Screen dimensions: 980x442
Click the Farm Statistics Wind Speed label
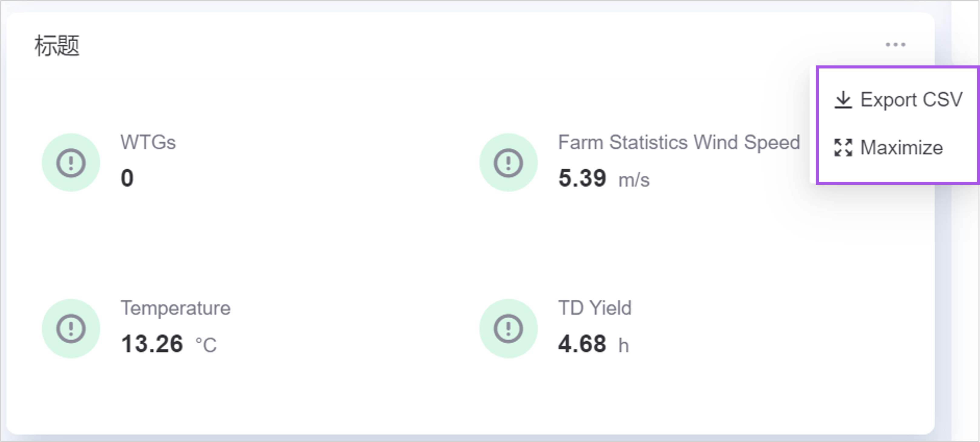tap(679, 142)
